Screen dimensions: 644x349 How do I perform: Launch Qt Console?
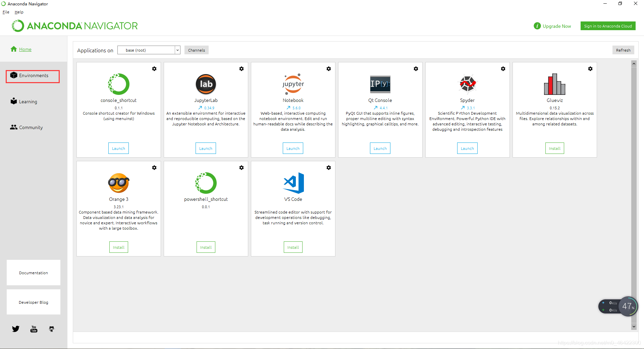point(380,148)
